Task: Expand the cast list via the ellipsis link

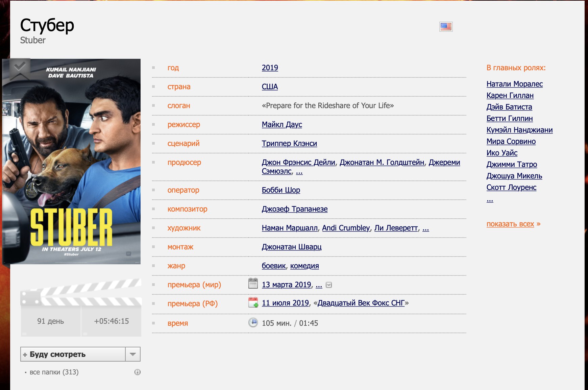Action: point(490,199)
